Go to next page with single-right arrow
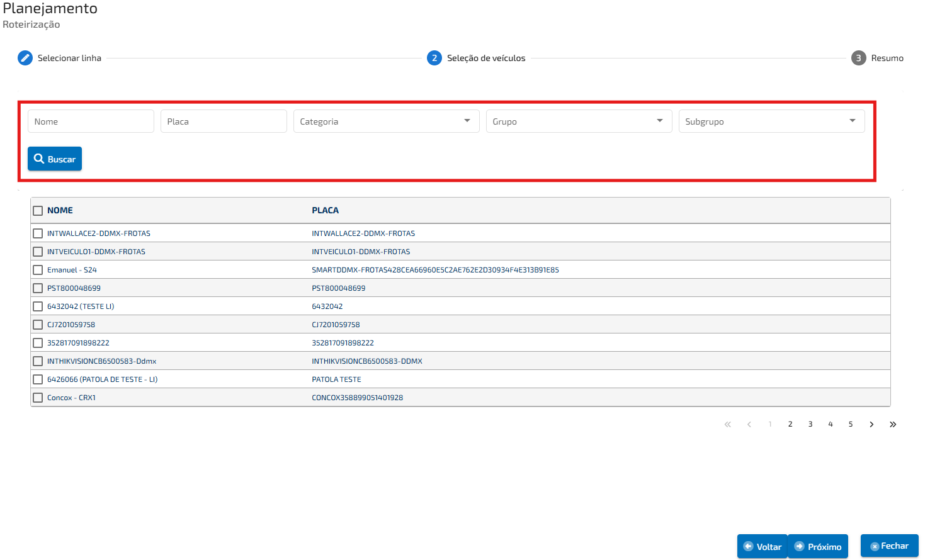The width and height of the screenshot is (930, 560). [871, 424]
